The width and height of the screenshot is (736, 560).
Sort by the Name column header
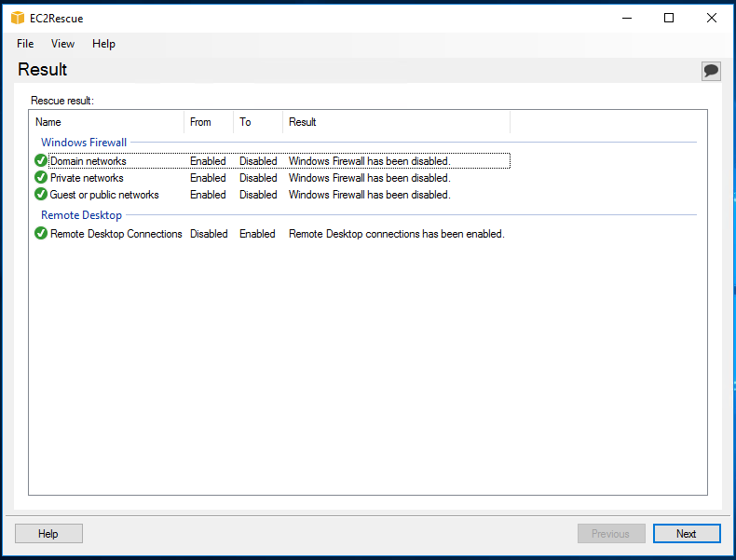click(x=106, y=122)
